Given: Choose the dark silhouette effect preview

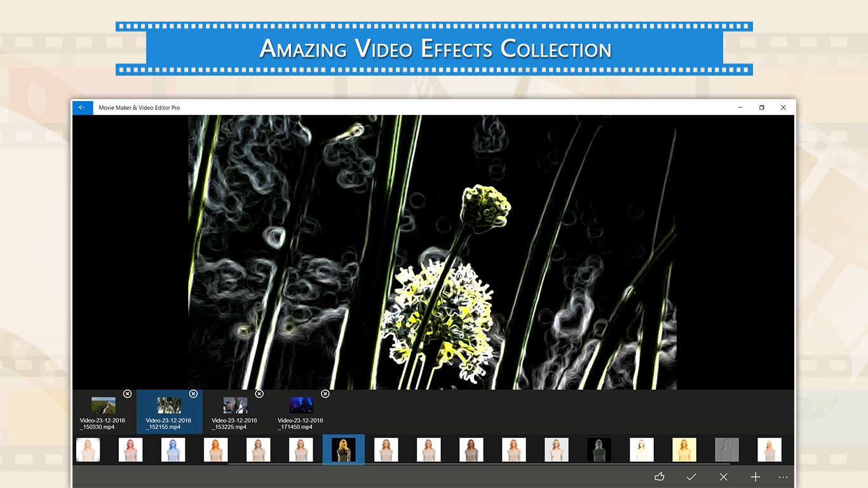Looking at the screenshot, I should [x=599, y=449].
